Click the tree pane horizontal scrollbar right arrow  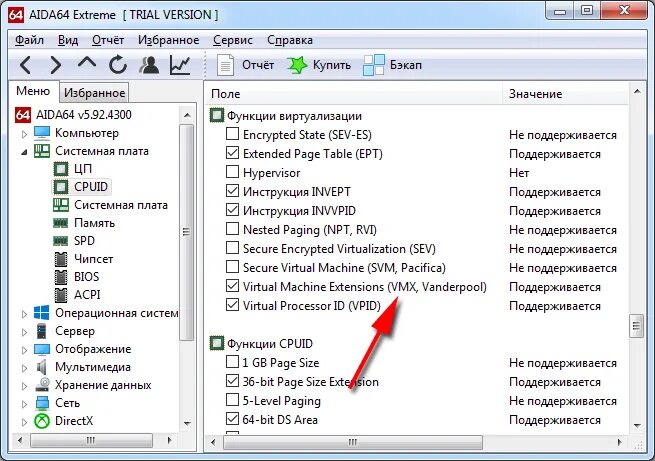click(169, 440)
